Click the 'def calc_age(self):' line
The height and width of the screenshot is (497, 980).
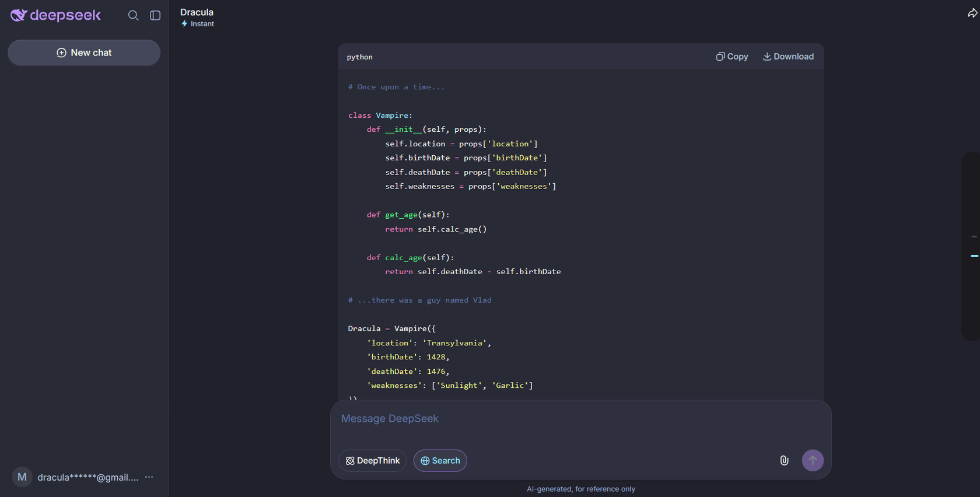410,257
